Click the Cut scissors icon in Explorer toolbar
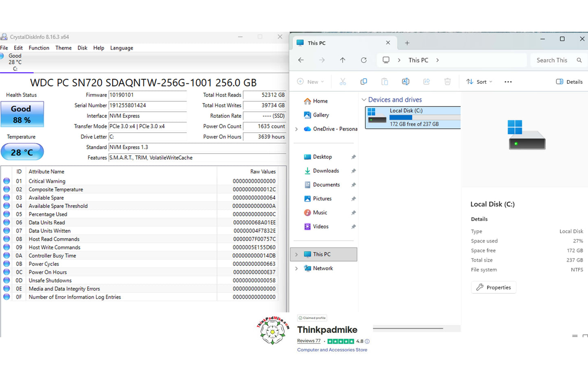The image size is (588, 369). [x=343, y=82]
